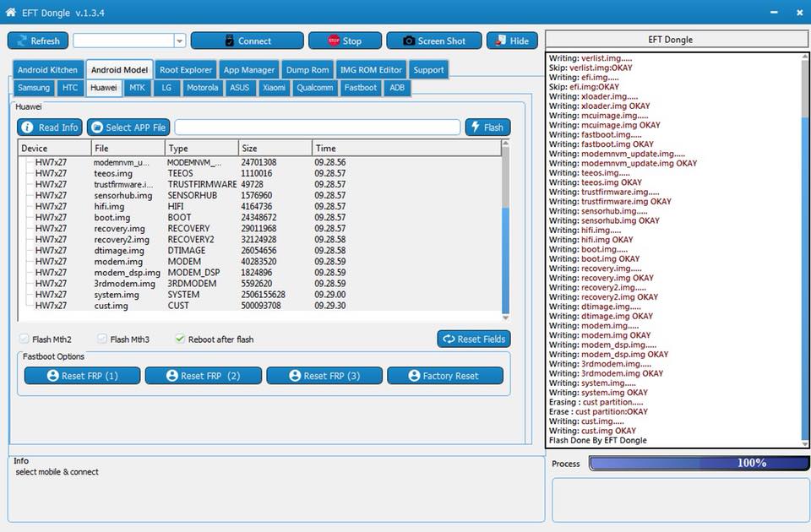Click the 100% Process progress bar

click(699, 464)
